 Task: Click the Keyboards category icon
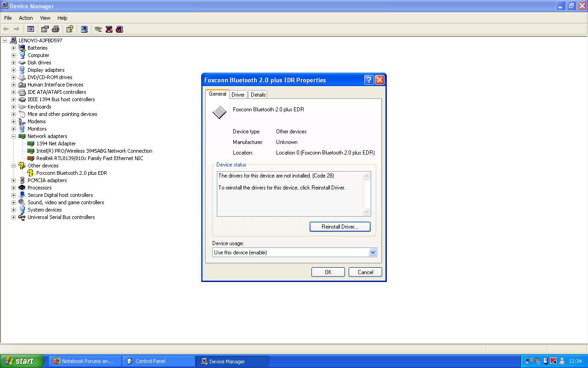tap(22, 107)
